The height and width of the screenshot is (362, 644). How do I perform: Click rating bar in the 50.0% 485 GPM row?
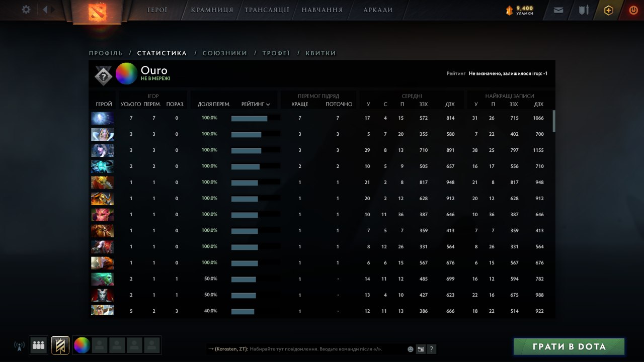[256, 279]
